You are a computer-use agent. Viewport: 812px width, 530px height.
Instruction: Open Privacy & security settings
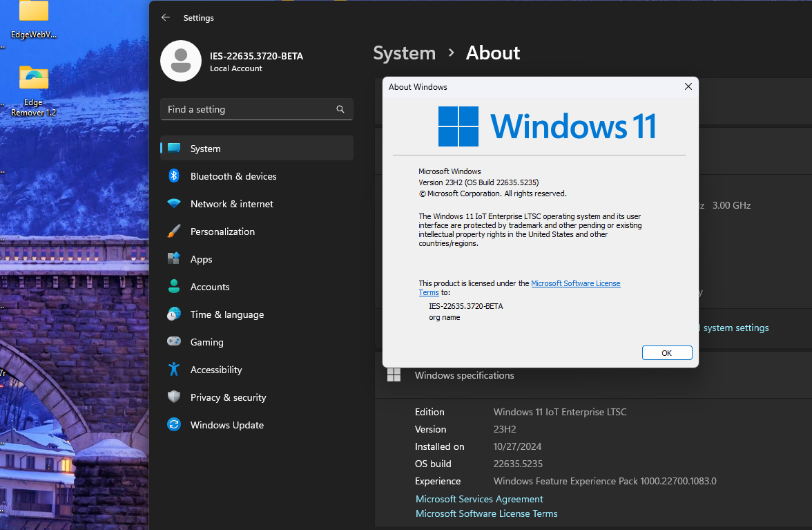pyautogui.click(x=257, y=397)
